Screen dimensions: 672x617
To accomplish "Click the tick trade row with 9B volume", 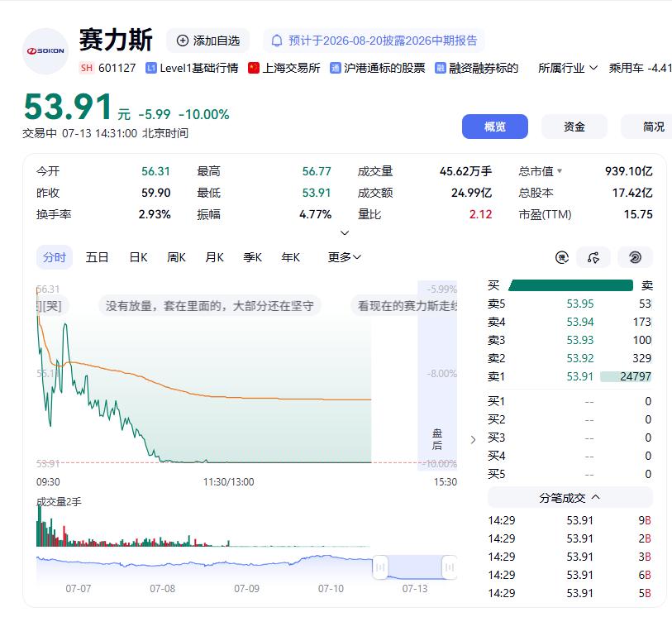I will tap(570, 520).
